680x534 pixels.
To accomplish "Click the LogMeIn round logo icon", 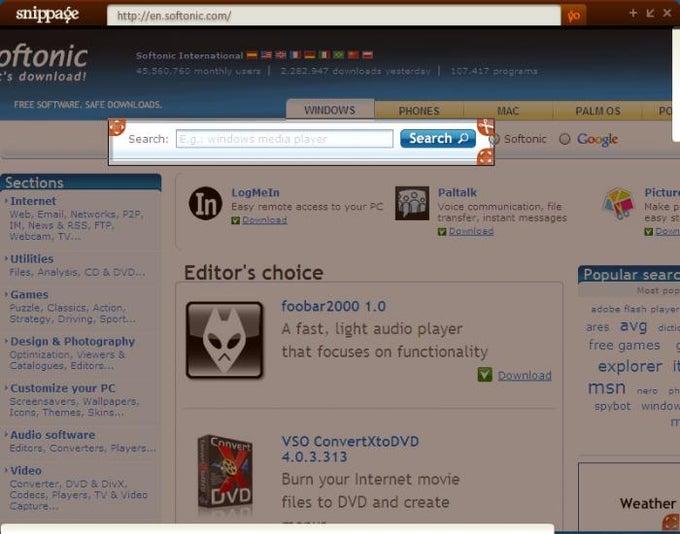I will point(206,203).
